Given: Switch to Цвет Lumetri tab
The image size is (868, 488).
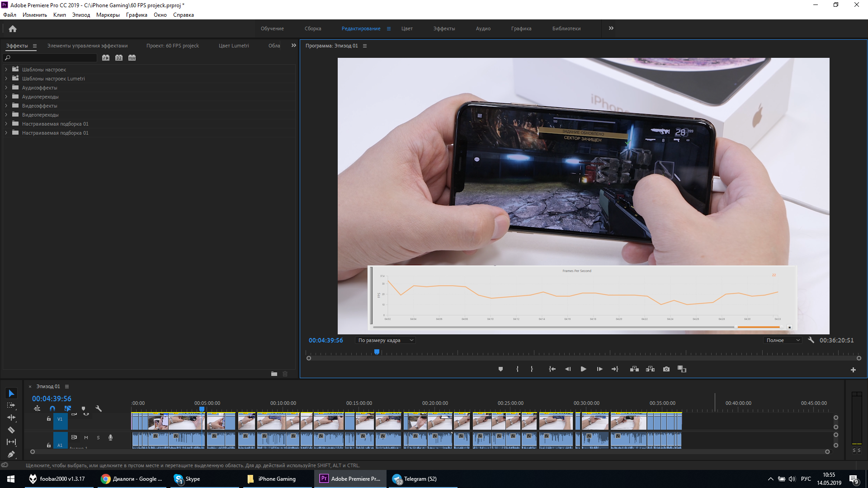Looking at the screenshot, I should [234, 46].
